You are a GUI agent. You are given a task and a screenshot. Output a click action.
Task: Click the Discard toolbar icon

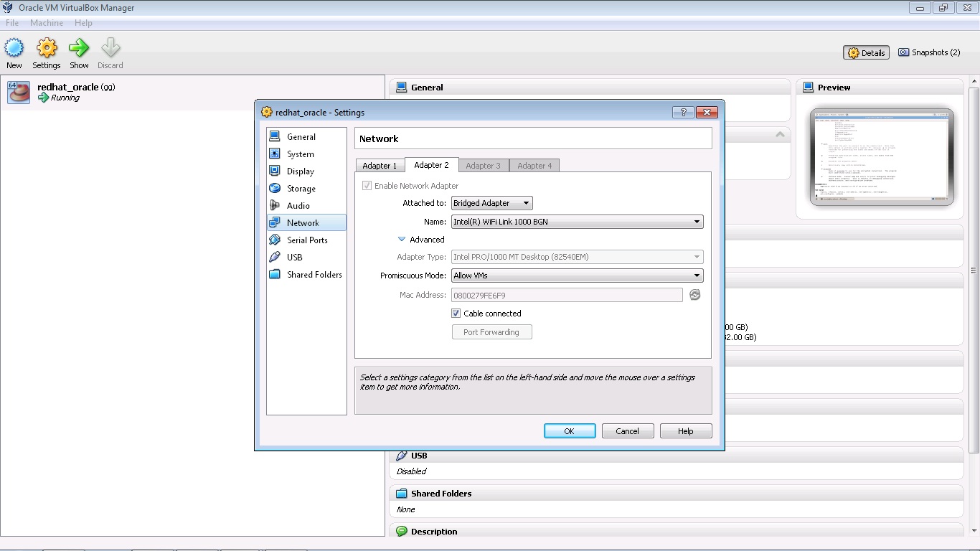(110, 48)
